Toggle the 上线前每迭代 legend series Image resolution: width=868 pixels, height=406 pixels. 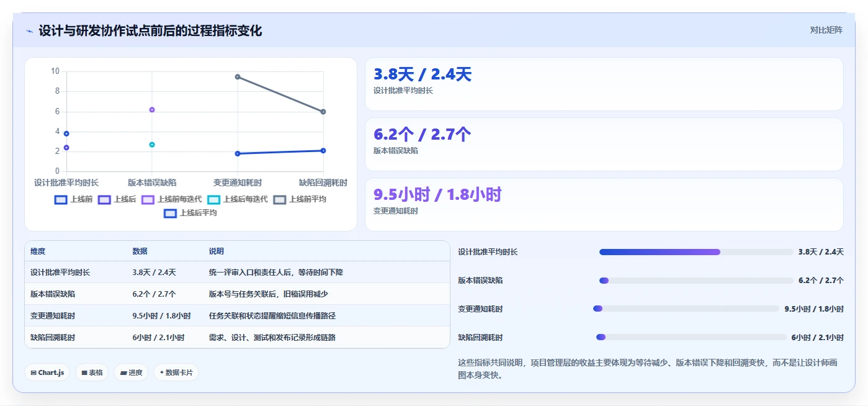coord(171,199)
